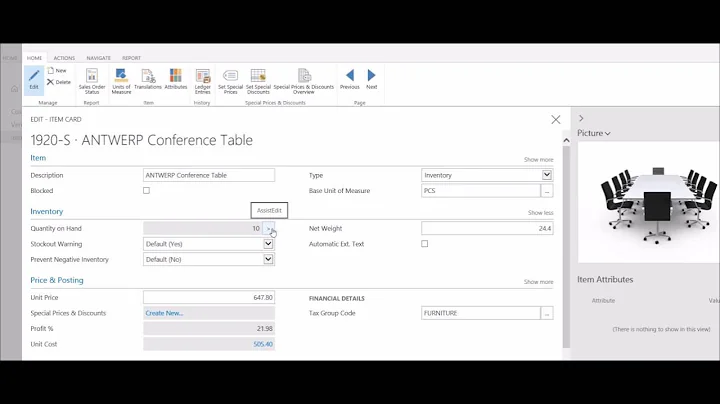Open Tax Group Code lookup
Image resolution: width=720 pixels, height=404 pixels.
tap(547, 313)
